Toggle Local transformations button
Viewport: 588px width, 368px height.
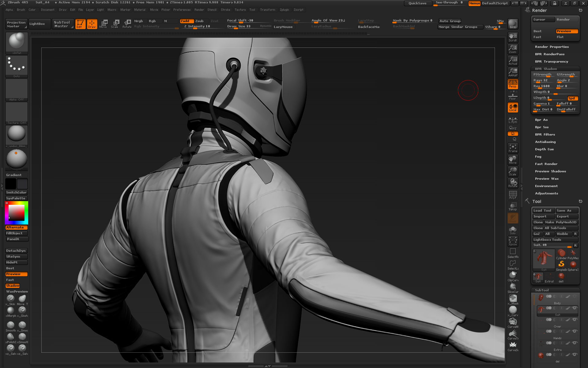click(513, 107)
